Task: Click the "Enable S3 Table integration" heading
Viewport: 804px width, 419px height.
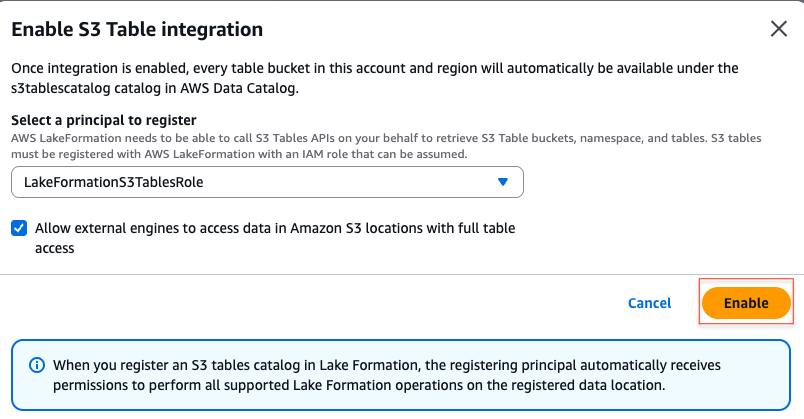Action: click(137, 29)
